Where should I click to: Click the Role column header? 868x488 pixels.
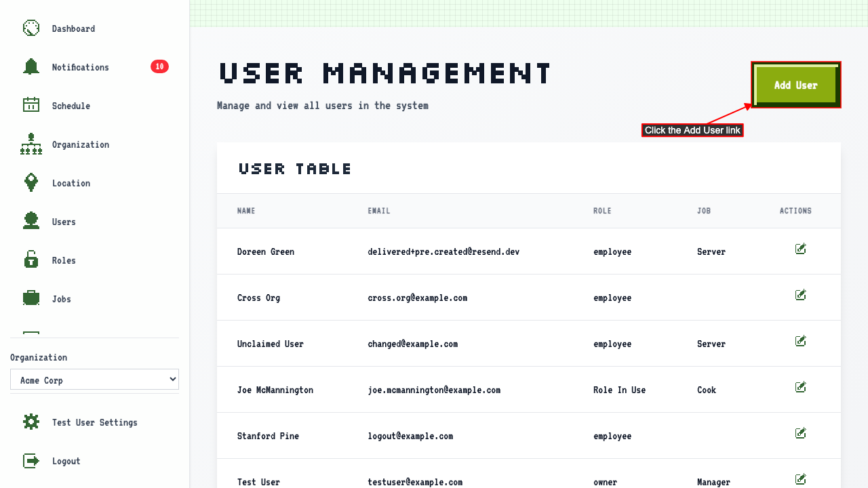(602, 211)
